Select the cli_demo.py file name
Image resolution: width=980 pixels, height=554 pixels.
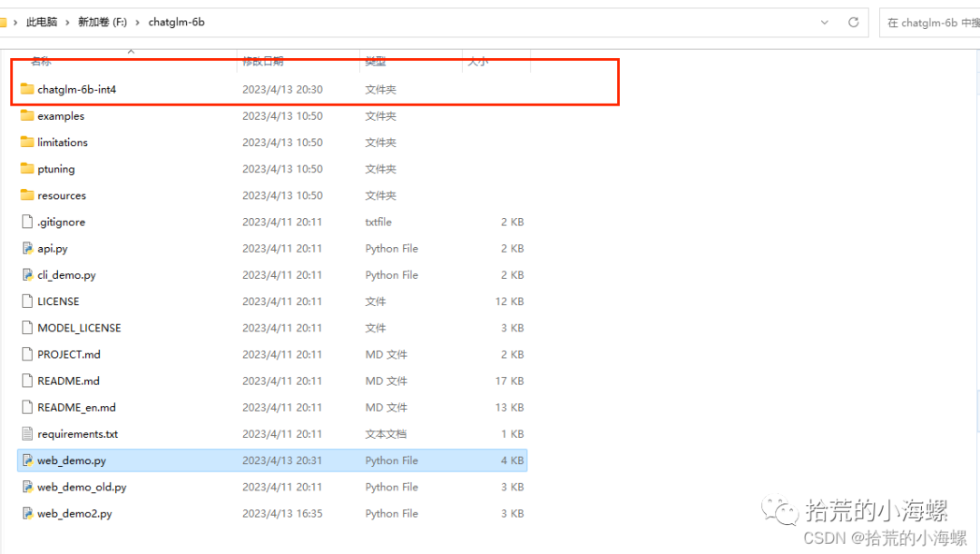67,274
